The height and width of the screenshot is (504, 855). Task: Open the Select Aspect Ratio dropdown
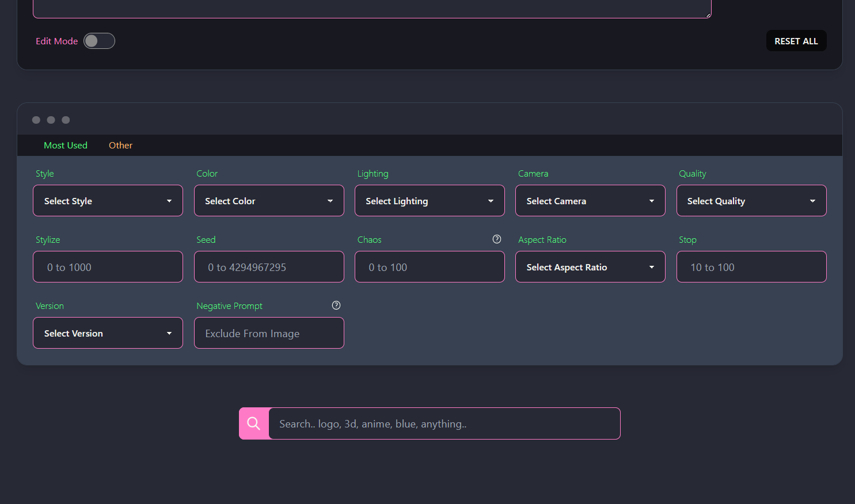[590, 267]
